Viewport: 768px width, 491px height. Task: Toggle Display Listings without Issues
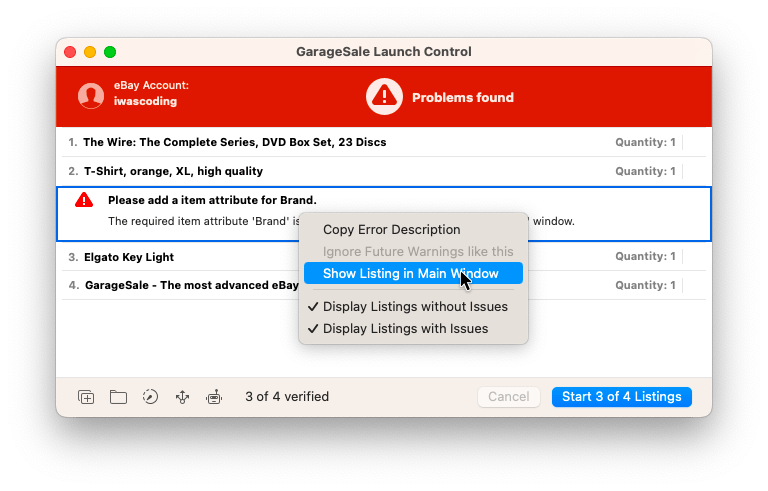(x=413, y=307)
